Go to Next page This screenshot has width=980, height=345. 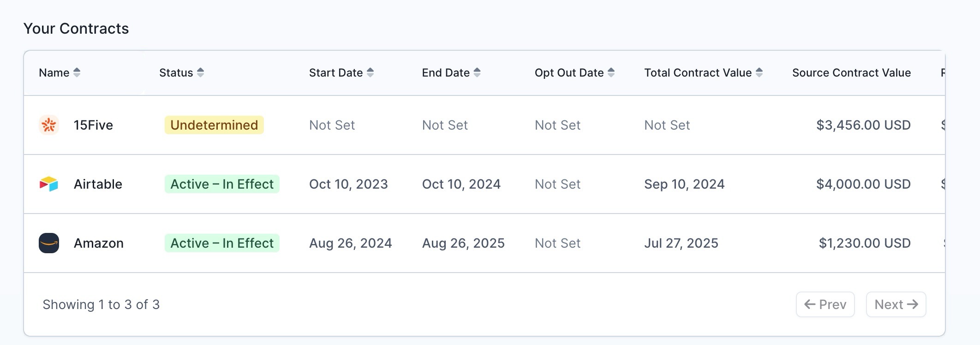tap(896, 304)
